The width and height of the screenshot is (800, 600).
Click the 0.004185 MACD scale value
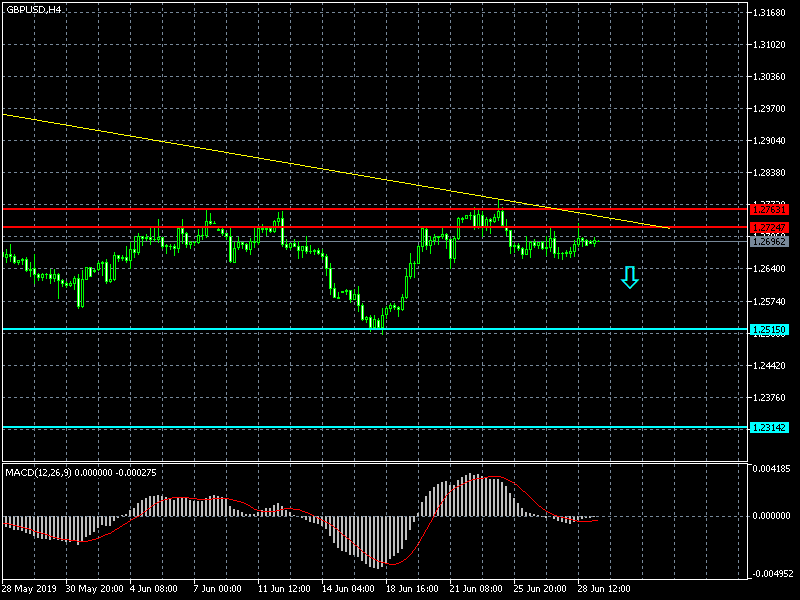(771, 468)
